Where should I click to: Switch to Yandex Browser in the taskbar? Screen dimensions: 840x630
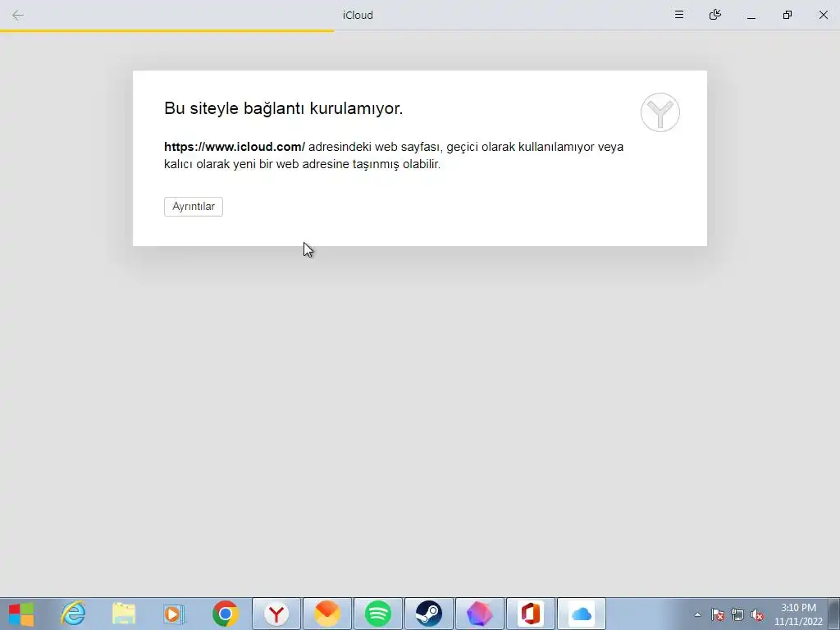click(276, 614)
